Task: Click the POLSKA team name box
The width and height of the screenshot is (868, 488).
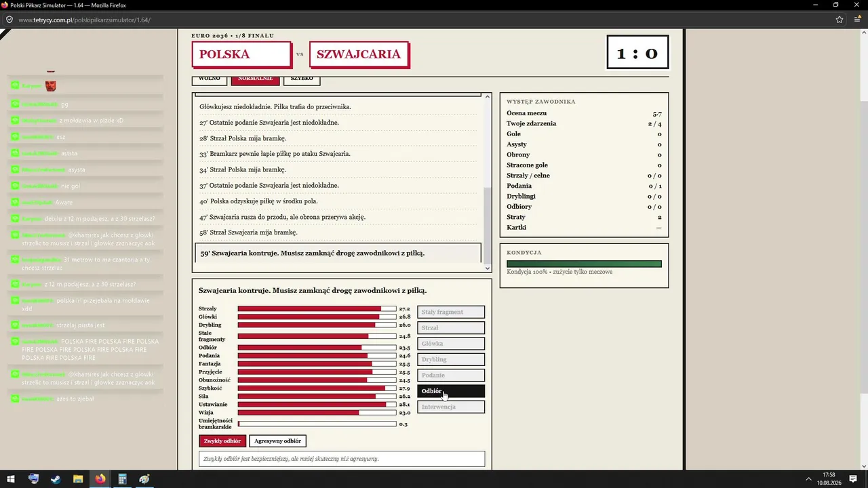Action: pos(241,55)
